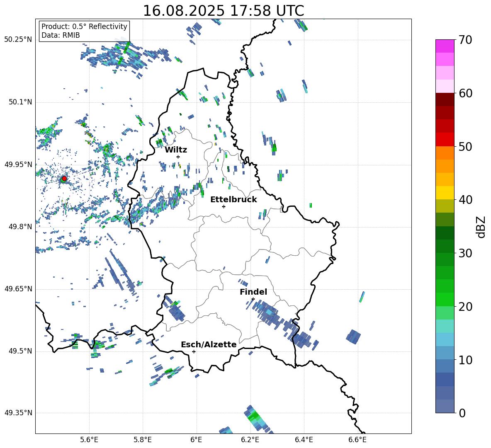
Task: Click the red radar site marker
Action: coord(64,179)
